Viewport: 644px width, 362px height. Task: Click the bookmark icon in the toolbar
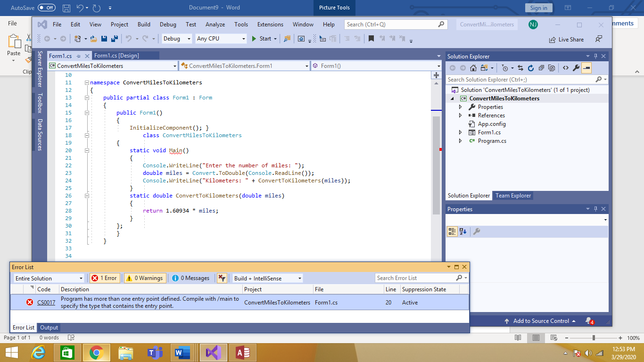(x=372, y=39)
